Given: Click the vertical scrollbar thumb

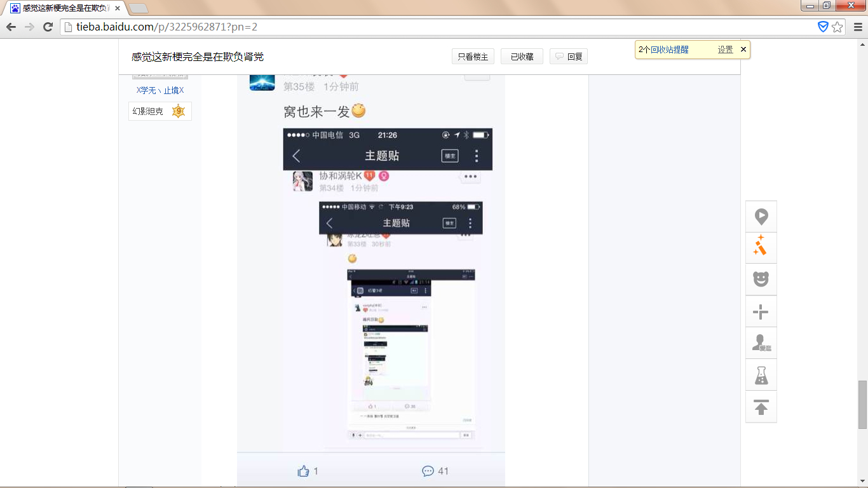Looking at the screenshot, I should (862, 405).
